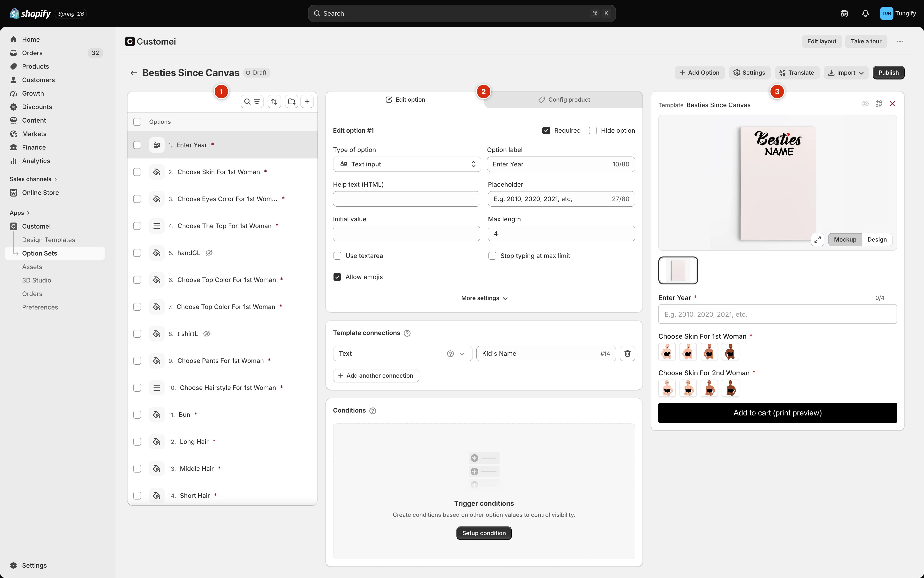The height and width of the screenshot is (578, 924).
Task: Click the back arrow beside Besties Since Canvas
Action: [x=134, y=73]
